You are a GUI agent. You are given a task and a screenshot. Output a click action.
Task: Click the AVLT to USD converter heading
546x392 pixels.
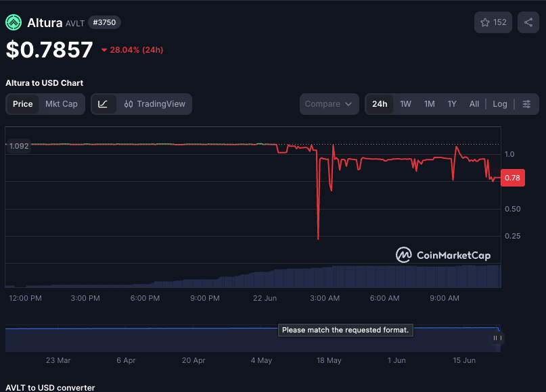pos(50,387)
